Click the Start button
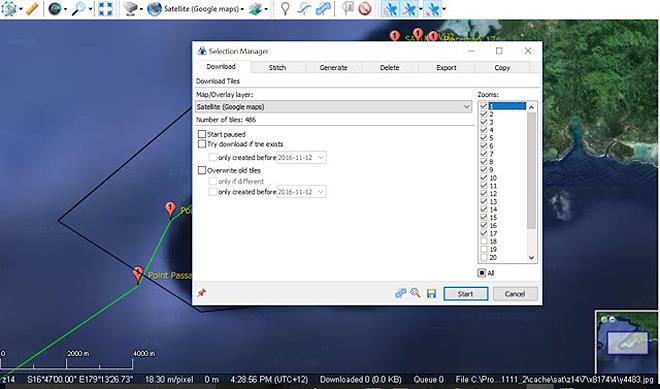This screenshot has width=660, height=389. coord(466,294)
